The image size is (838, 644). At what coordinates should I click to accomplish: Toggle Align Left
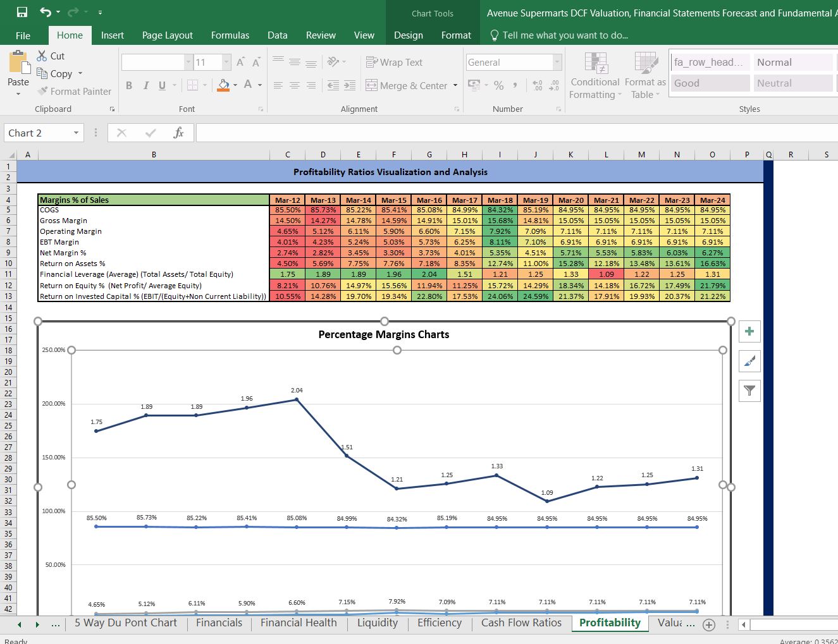(x=278, y=85)
